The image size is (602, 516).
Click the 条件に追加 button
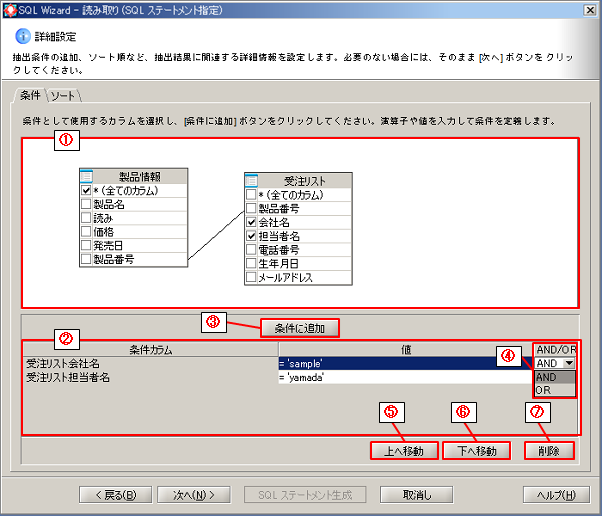[x=299, y=327]
